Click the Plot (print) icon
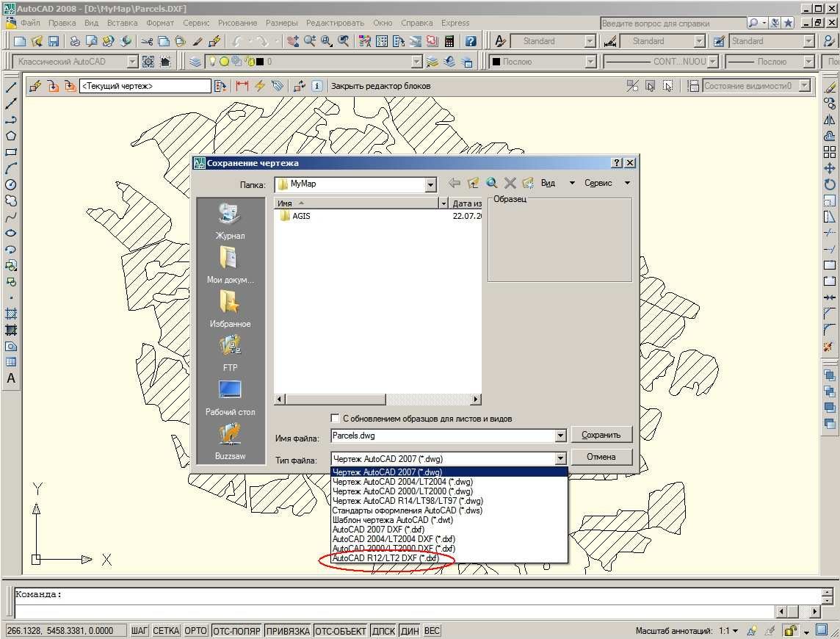The image size is (840, 639). tap(75, 41)
